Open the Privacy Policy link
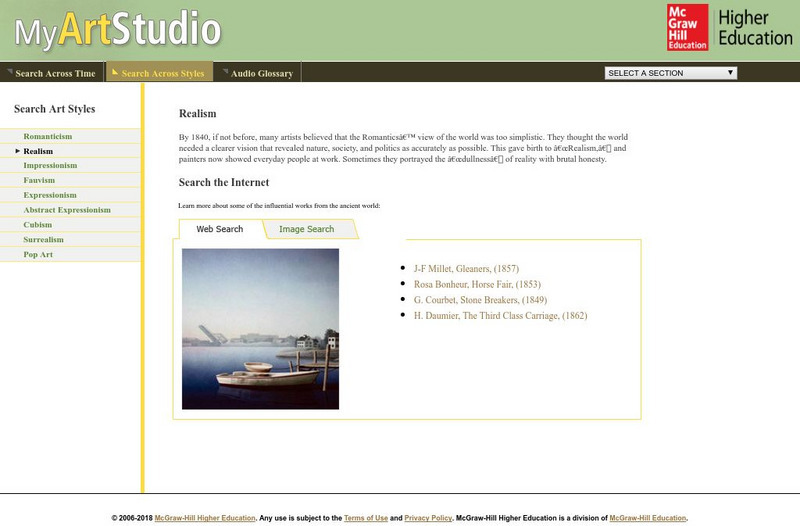This screenshot has width=800, height=526. coord(428,518)
